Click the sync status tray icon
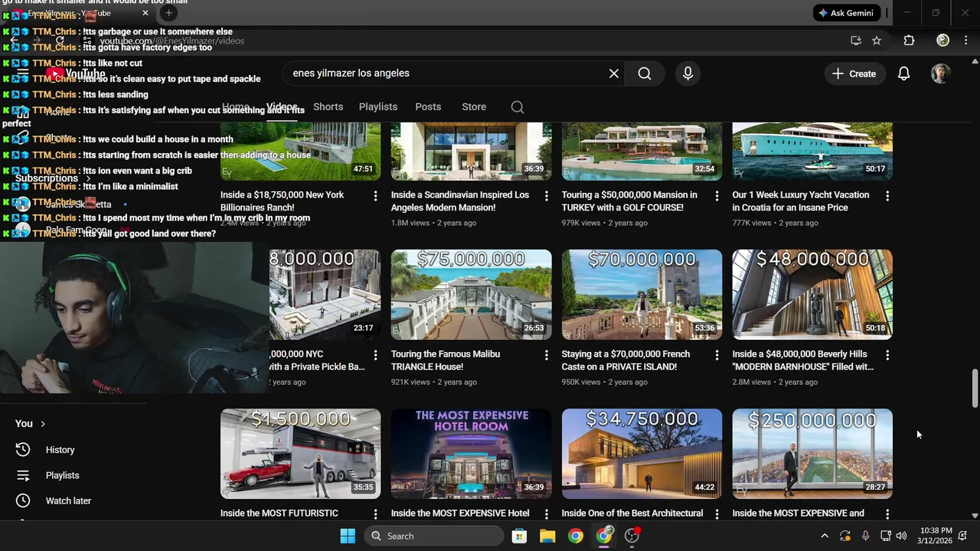Viewport: 980px width, 551px height. pos(845,536)
